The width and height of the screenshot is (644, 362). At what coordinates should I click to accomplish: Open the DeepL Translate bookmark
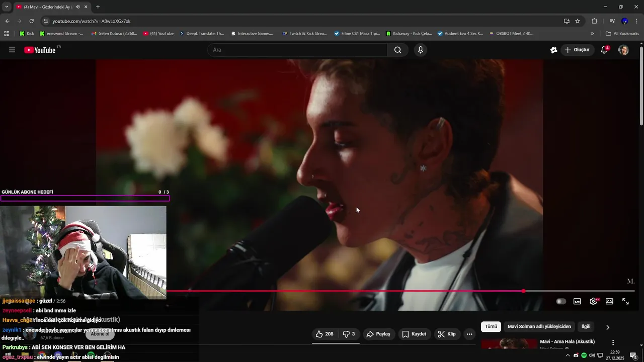(202, 34)
